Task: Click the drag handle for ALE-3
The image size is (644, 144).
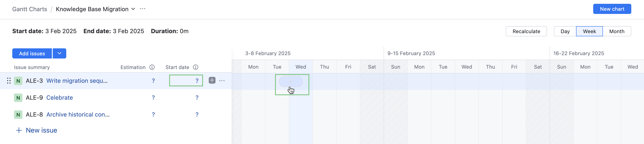Action: (x=9, y=81)
